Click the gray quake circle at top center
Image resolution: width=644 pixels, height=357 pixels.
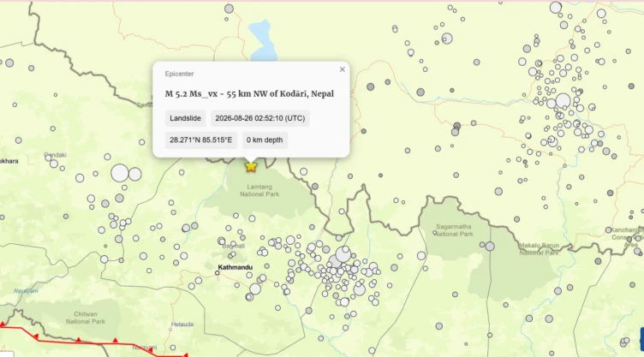[229, 9]
